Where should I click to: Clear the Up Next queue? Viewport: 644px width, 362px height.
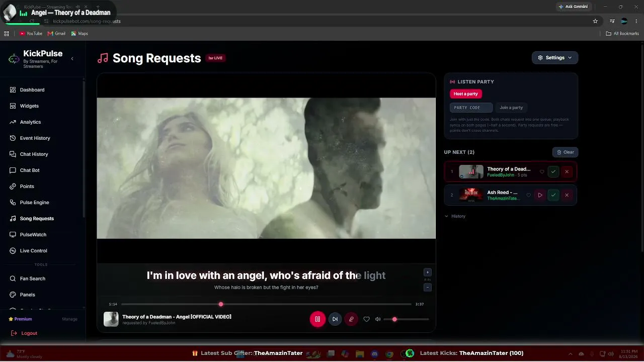(565, 152)
